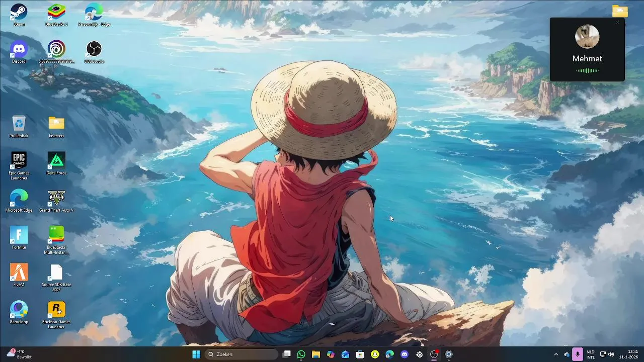This screenshot has width=644, height=362.
Task: Select the fxservers folder
Action: pos(56,127)
